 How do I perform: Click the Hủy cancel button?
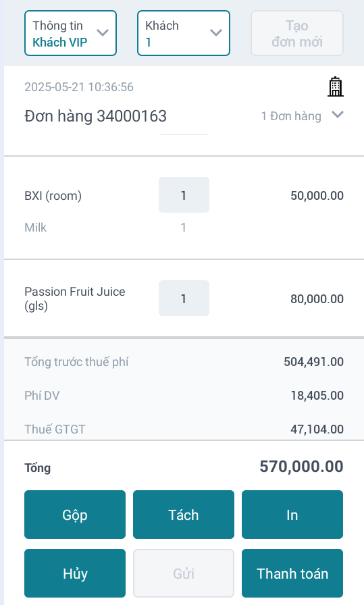pyautogui.click(x=75, y=573)
